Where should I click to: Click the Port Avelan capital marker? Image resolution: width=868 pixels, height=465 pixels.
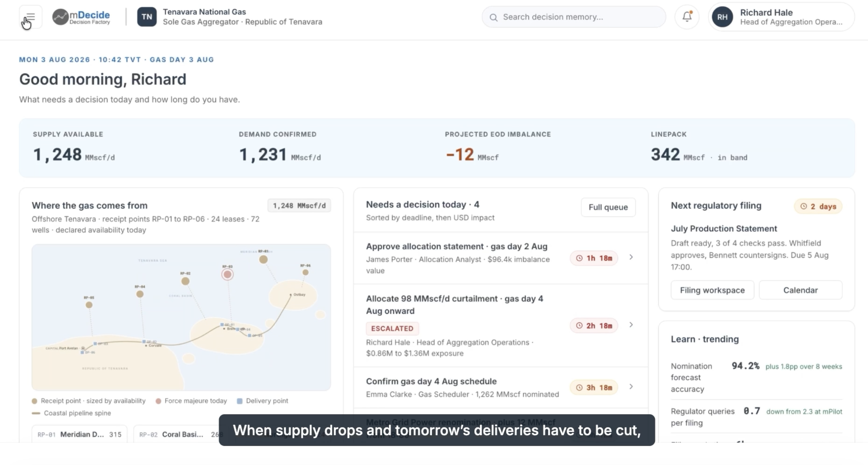pos(83,348)
